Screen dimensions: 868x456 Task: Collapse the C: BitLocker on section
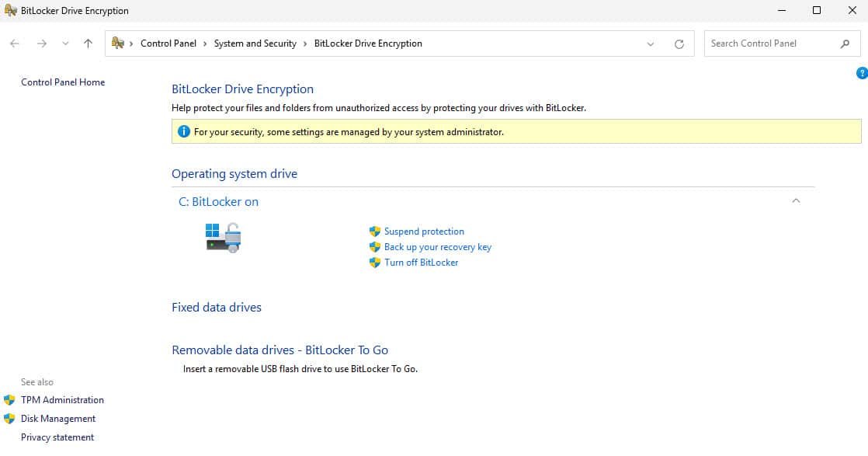(796, 200)
